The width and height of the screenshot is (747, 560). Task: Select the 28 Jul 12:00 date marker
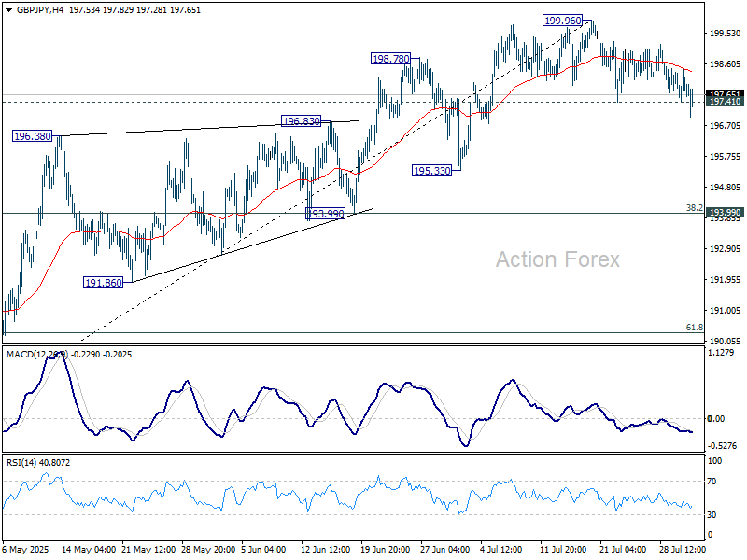click(x=684, y=550)
